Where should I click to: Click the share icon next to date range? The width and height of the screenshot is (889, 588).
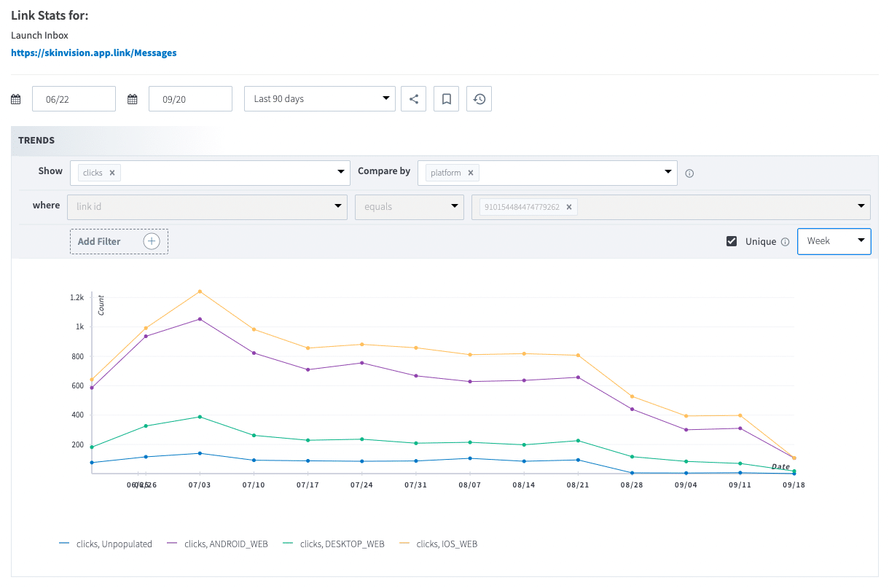[413, 98]
